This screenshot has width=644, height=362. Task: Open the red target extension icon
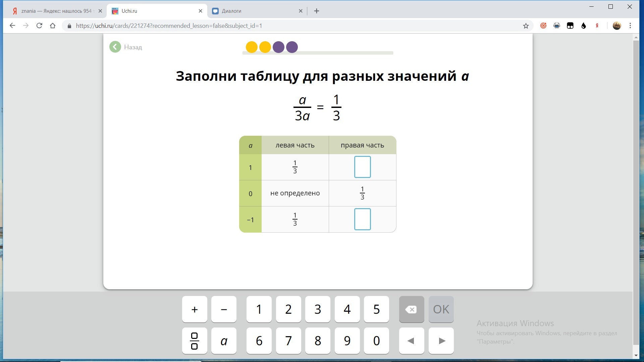pos(543,26)
